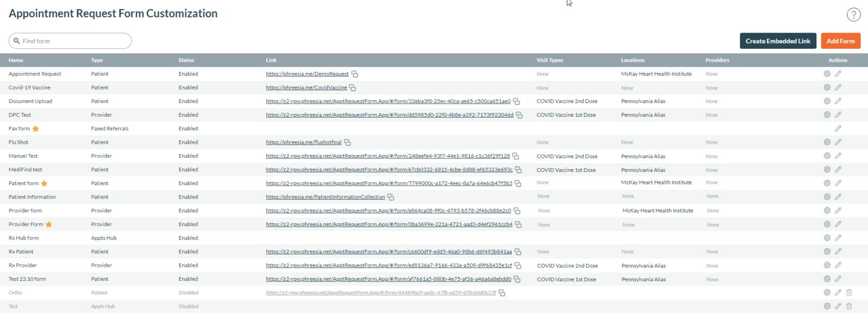This screenshot has height=320, width=868.
Task: Click the Create Embedded Link button
Action: (778, 41)
